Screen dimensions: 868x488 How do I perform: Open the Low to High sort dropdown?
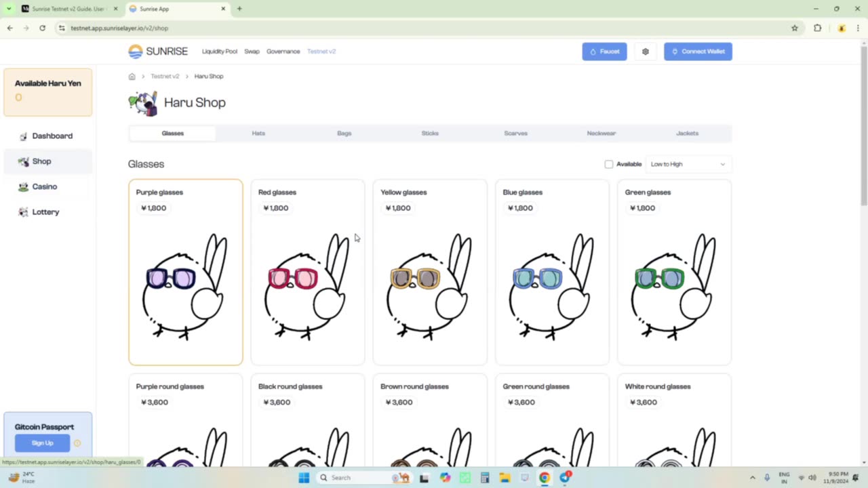[x=688, y=164]
